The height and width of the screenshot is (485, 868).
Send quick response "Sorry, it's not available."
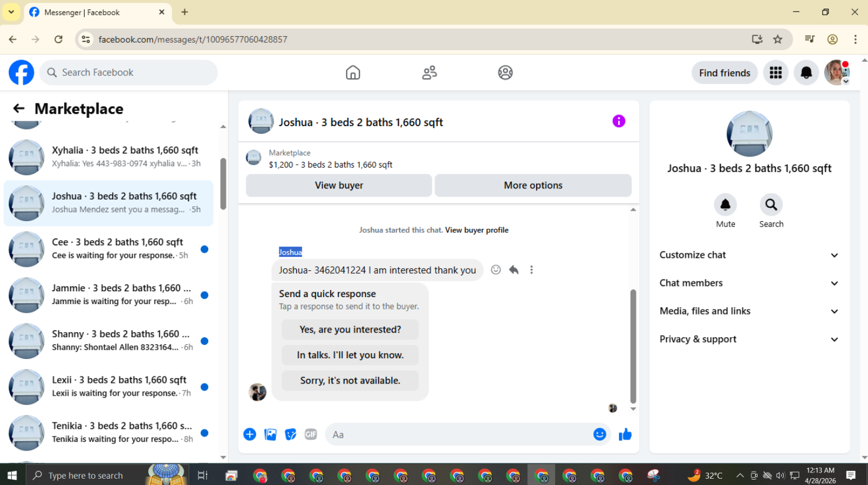350,381
